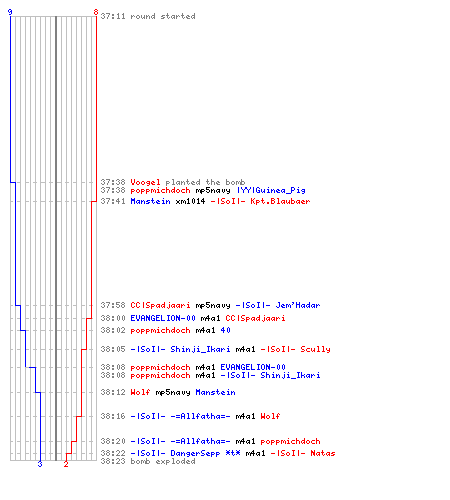This screenshot has width=450, height=500.
Task: Click victim name Scully
Action: point(315,349)
